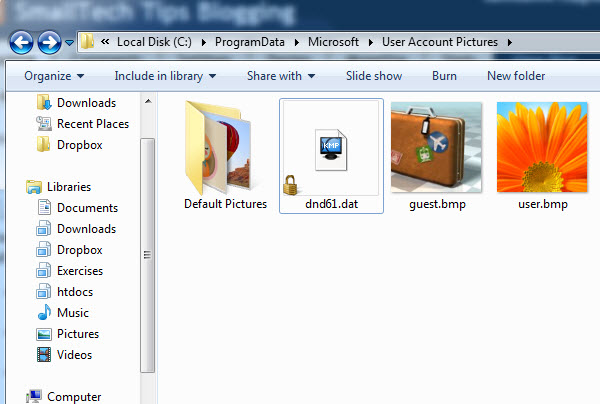Click the Exercises library icon
Viewport: 600px width, 404px height.
tap(44, 270)
